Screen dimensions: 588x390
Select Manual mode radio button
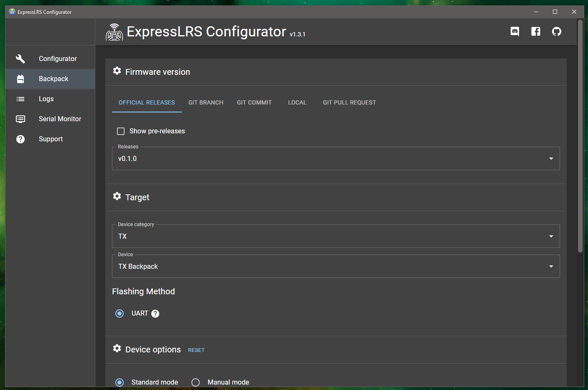(x=196, y=382)
